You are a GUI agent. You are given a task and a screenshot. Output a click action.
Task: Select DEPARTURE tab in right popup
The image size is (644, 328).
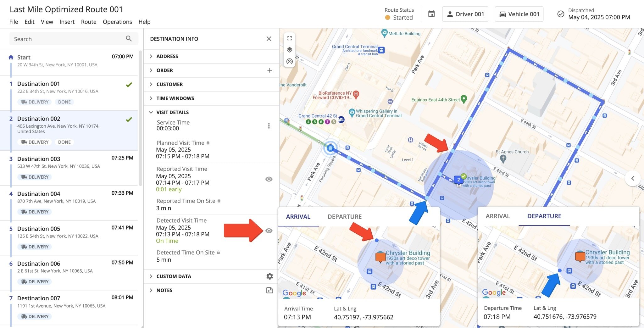pos(544,216)
